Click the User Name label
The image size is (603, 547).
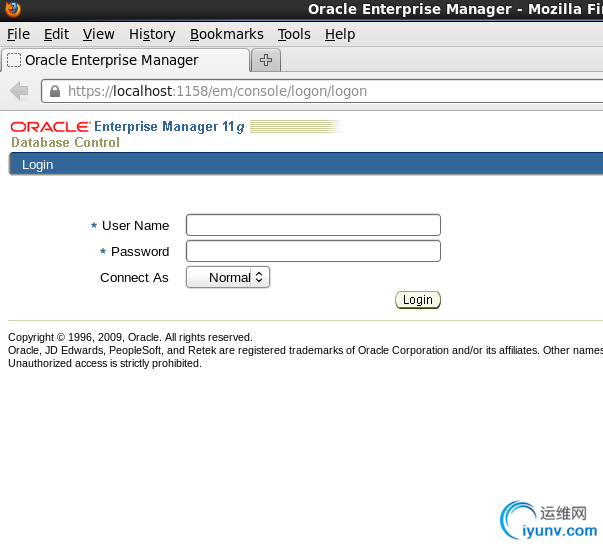tap(135, 225)
